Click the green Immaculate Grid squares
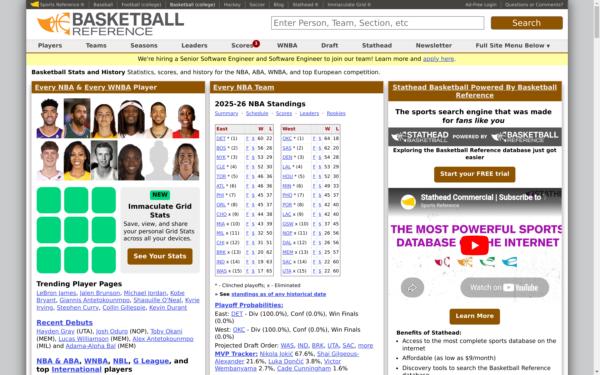The image size is (600, 375). 76,230
